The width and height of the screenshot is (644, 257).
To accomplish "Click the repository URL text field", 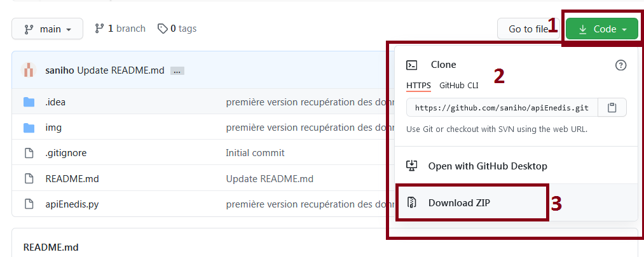I will [x=502, y=108].
